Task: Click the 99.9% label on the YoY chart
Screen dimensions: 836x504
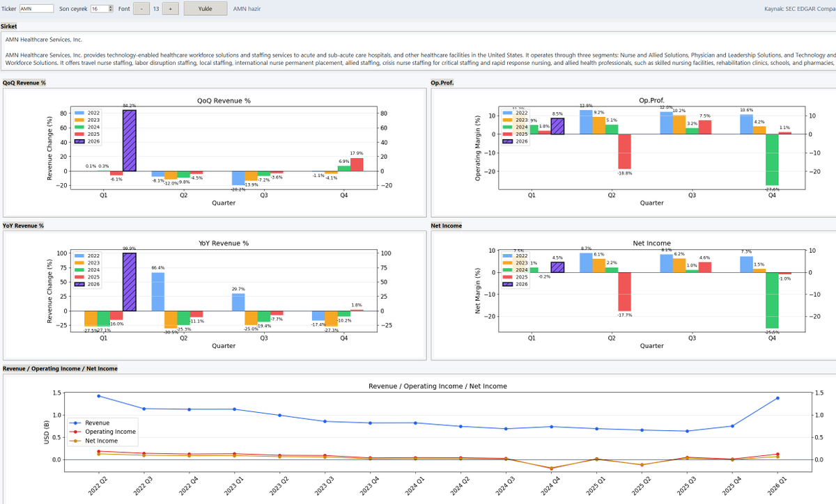Action: (x=129, y=249)
